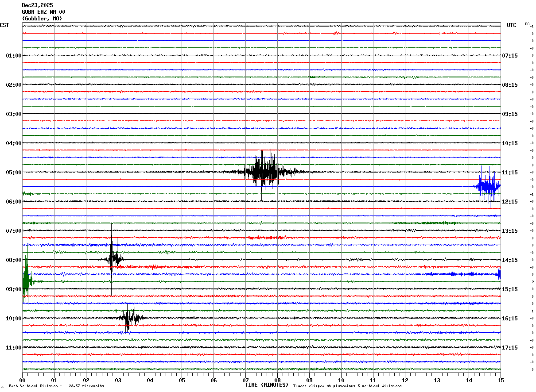The width and height of the screenshot is (536, 392).
Task: Click the 12:15 UTC time label
Action: pos(510,202)
